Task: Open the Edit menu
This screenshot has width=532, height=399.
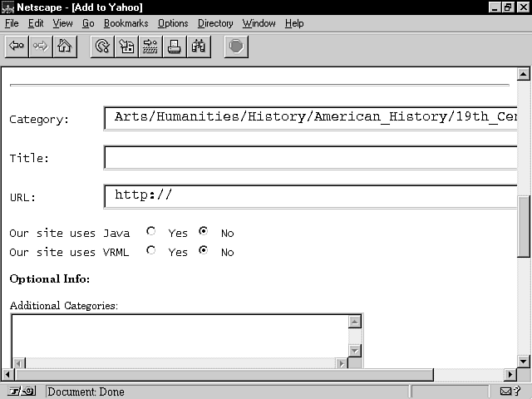Action: pos(36,23)
